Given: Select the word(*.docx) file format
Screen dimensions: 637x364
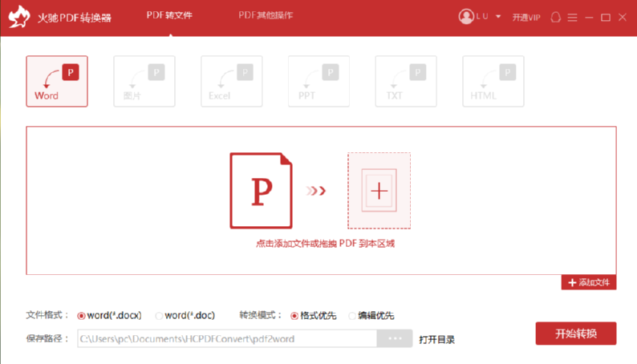Looking at the screenshot, I should (x=109, y=315).
